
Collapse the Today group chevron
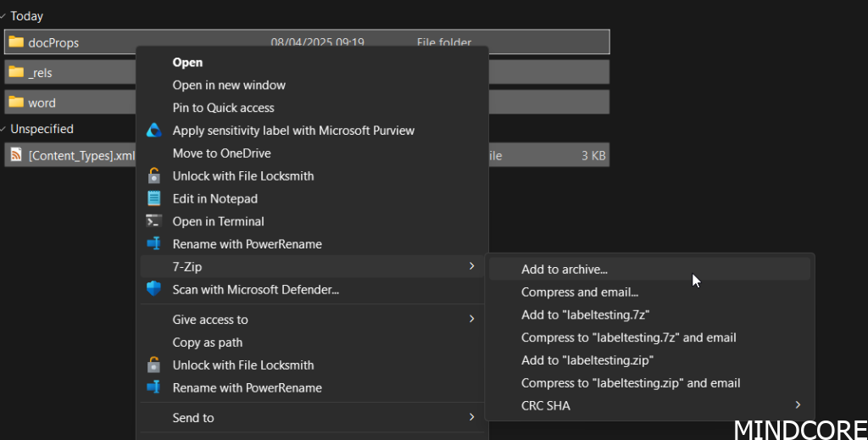tap(4, 16)
